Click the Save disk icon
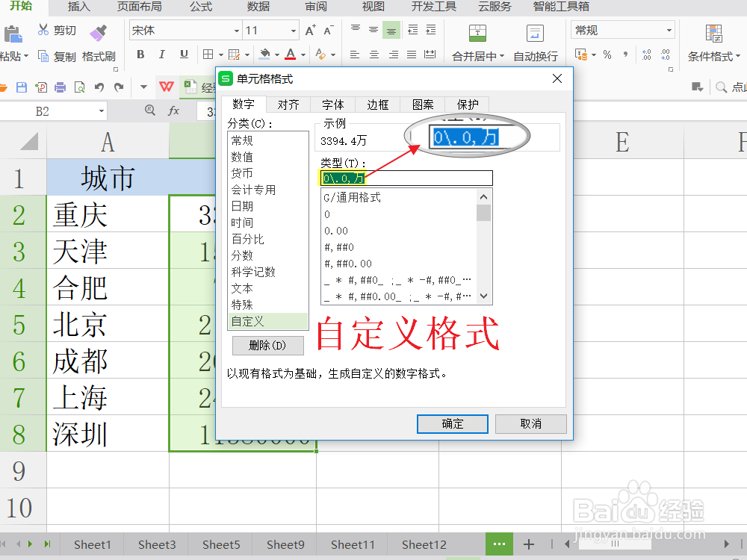 click(22, 87)
